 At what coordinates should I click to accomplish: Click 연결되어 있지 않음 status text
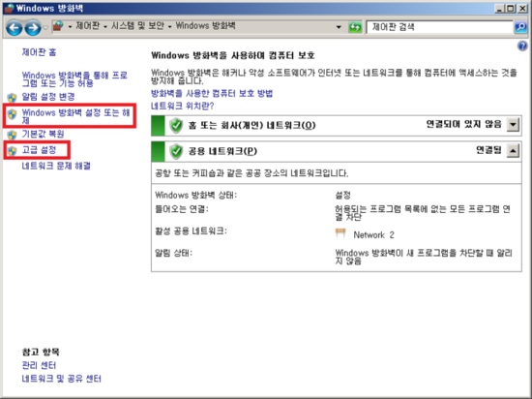click(463, 125)
